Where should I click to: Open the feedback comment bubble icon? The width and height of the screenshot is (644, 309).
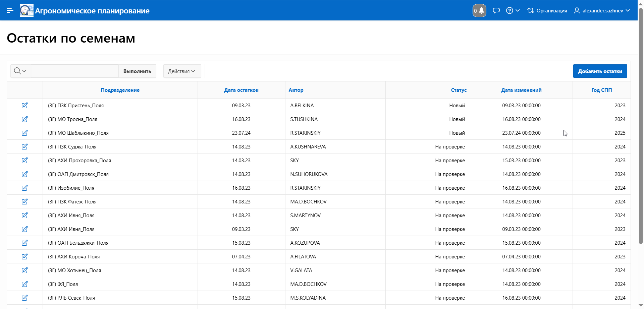496,11
